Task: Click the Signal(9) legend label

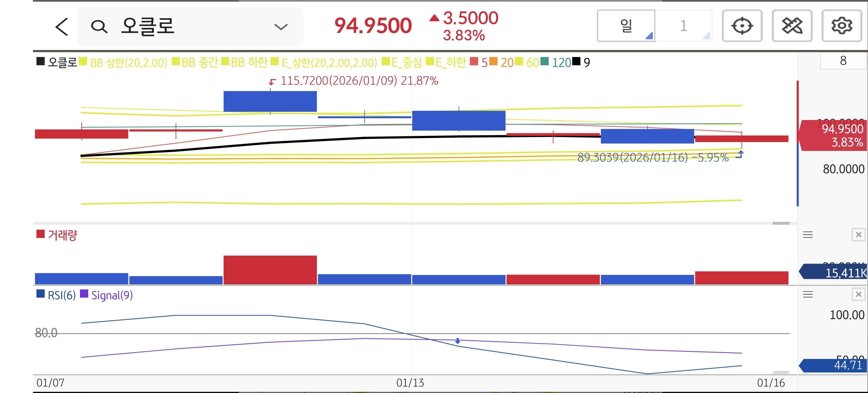Action: click(112, 295)
